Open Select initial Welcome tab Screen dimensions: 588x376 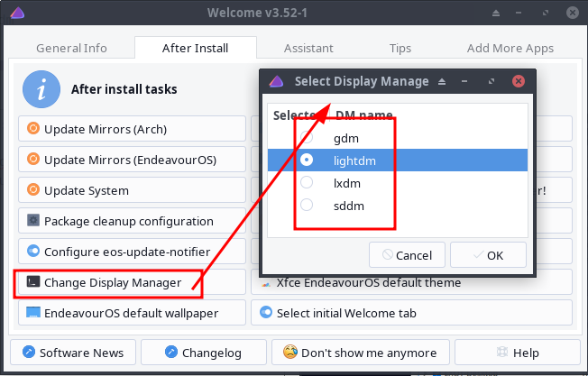point(412,313)
